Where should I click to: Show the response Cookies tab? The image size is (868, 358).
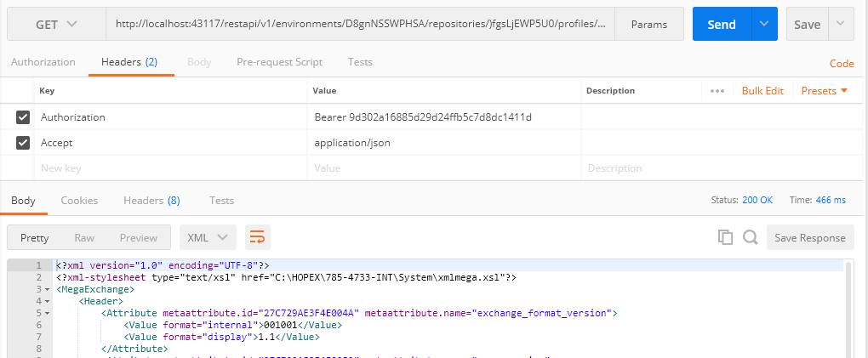click(79, 201)
